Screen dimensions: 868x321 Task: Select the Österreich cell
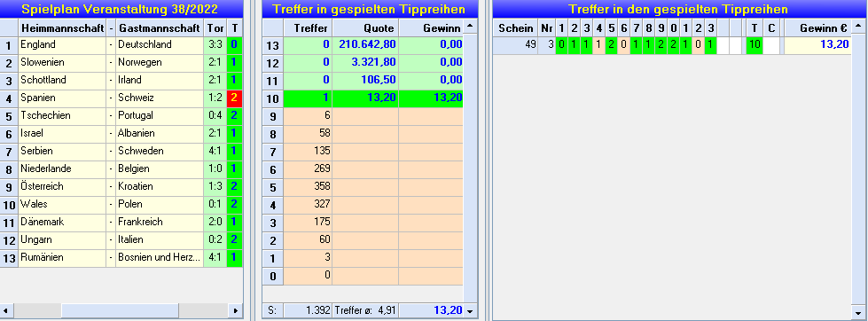[62, 186]
